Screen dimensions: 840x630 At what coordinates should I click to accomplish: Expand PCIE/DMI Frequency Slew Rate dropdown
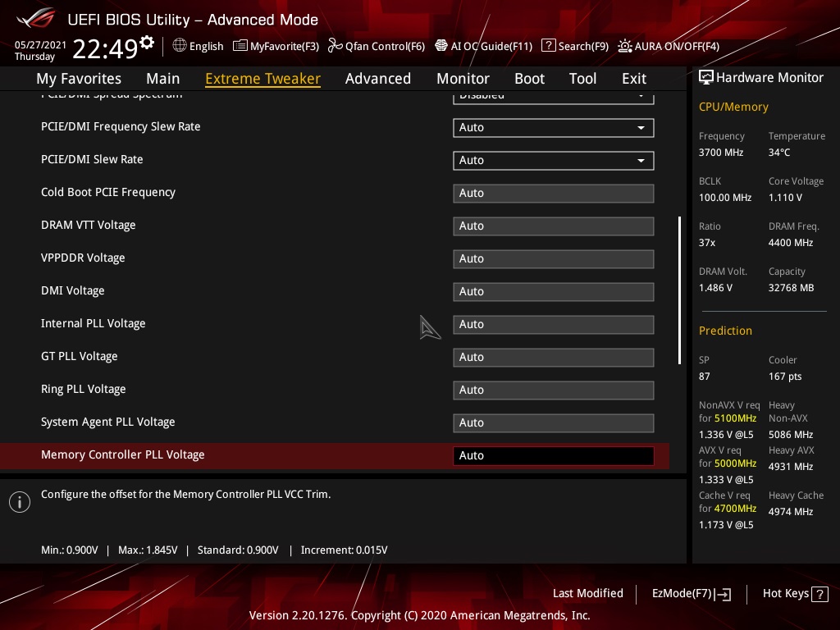[554, 127]
